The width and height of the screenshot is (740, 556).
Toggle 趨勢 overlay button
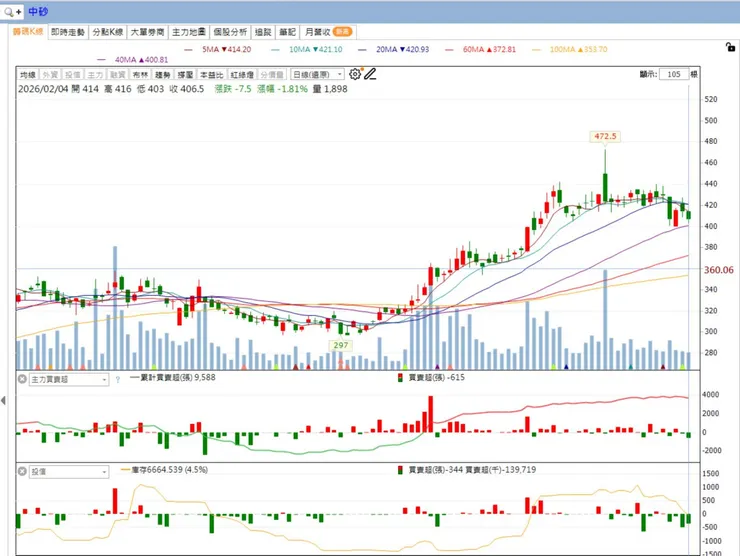pyautogui.click(x=163, y=75)
